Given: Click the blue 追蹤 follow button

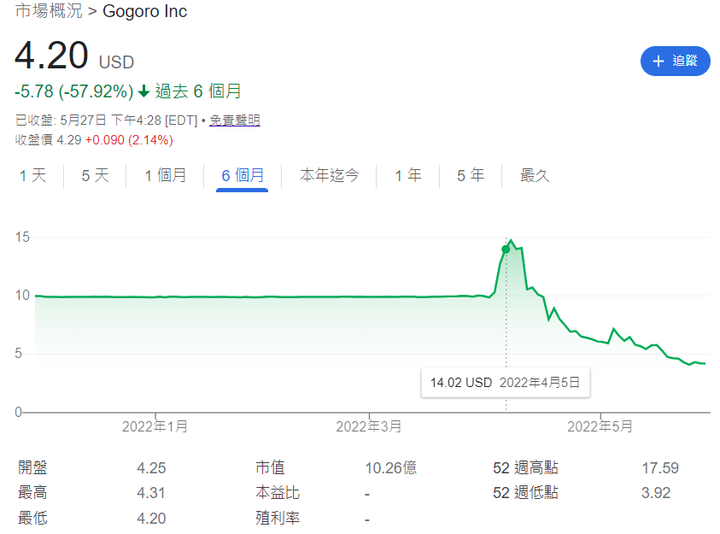Looking at the screenshot, I should point(675,61).
